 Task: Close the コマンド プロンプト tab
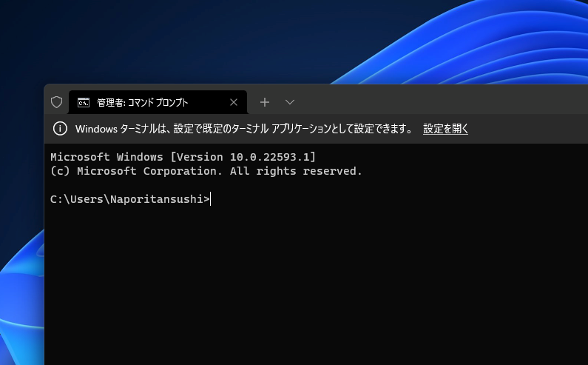point(234,102)
